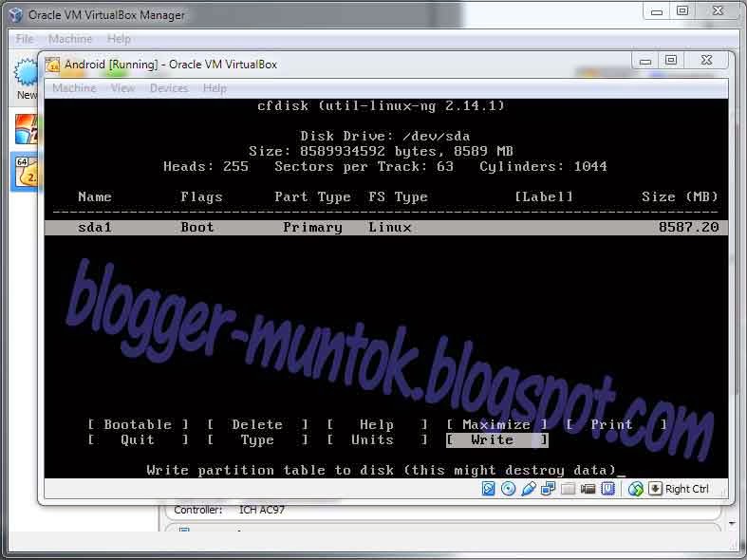Click the ICH AC97 controller value in Manager
Image resolution: width=747 pixels, height=560 pixels.
click(262, 510)
